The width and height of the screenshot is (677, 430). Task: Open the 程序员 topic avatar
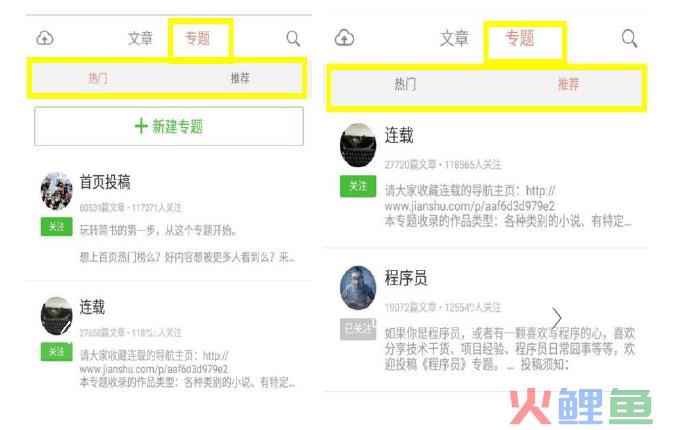(358, 288)
